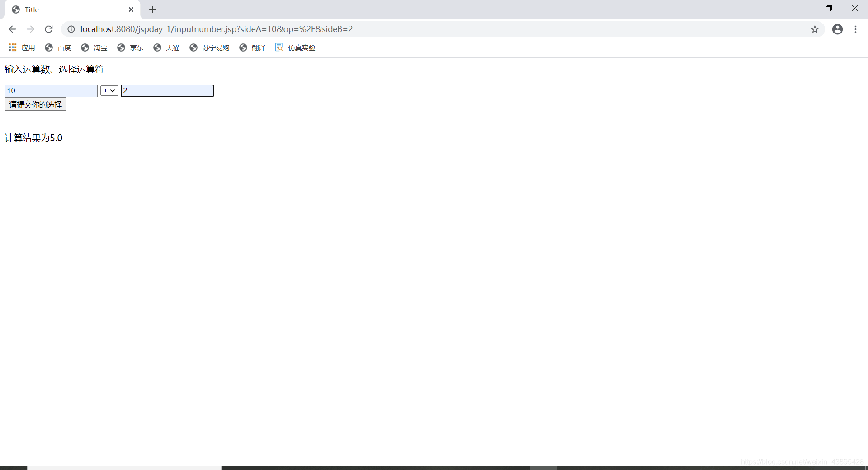Open the 苏宁易购 bookmark
The image size is (868, 470).
pos(209,47)
